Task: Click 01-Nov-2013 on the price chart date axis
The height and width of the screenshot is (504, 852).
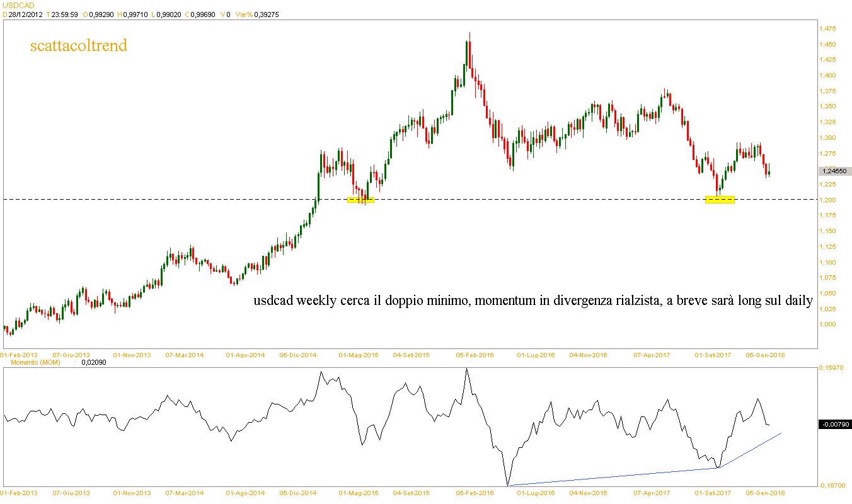Action: (x=131, y=355)
